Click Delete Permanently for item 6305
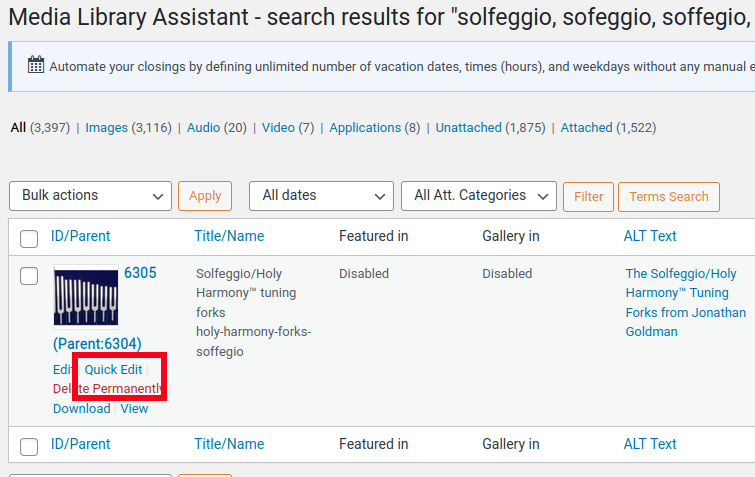Screen dimensions: 755x477 [x=108, y=388]
